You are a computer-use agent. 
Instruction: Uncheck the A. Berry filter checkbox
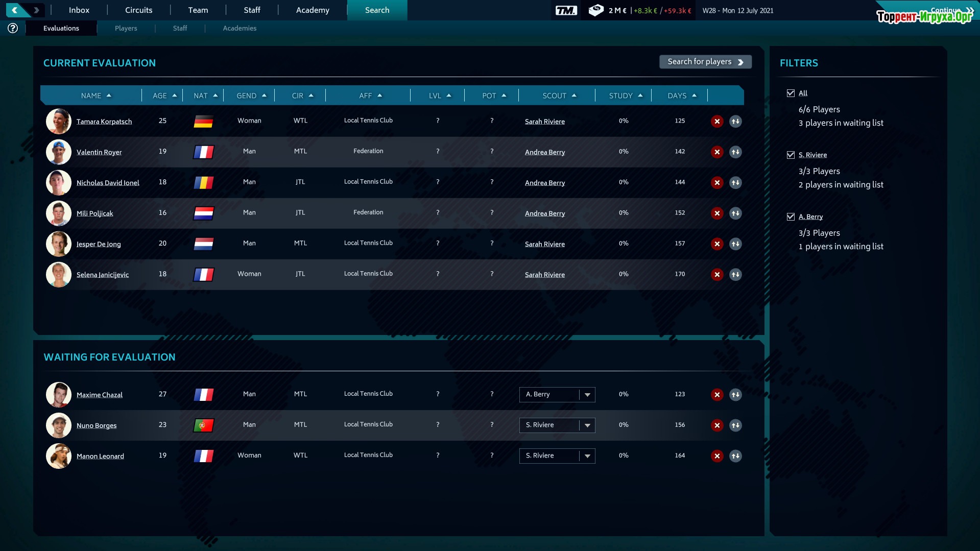791,217
